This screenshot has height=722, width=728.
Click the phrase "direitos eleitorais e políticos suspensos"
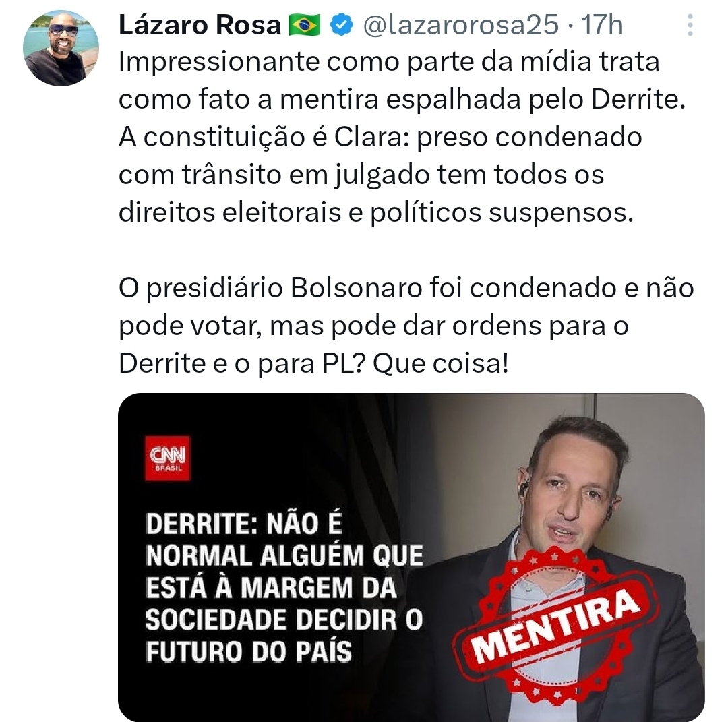click(x=376, y=213)
